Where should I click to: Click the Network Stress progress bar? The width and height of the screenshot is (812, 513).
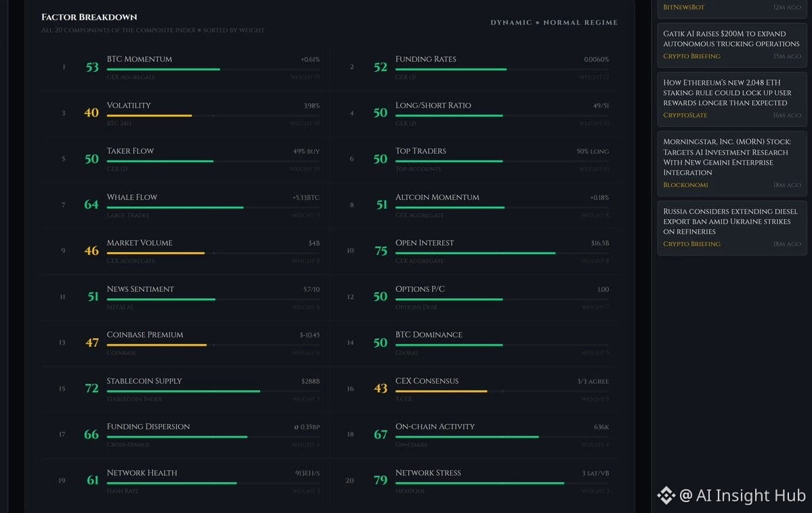(502, 483)
